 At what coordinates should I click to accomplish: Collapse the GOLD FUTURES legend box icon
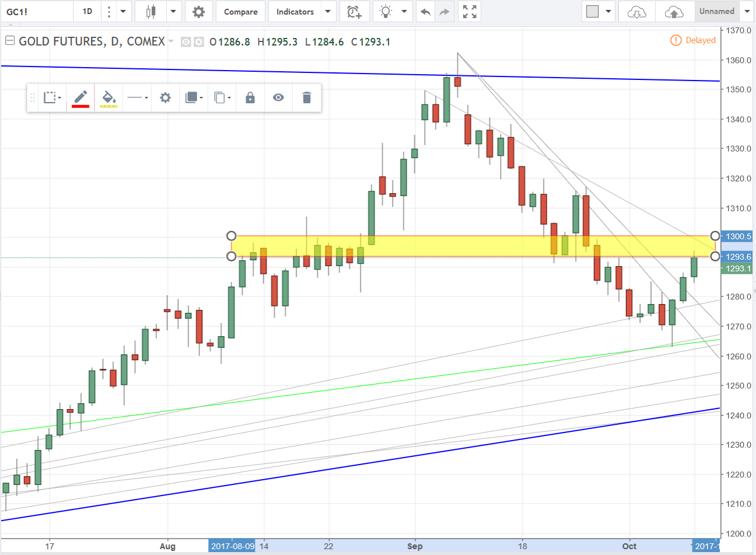9,41
